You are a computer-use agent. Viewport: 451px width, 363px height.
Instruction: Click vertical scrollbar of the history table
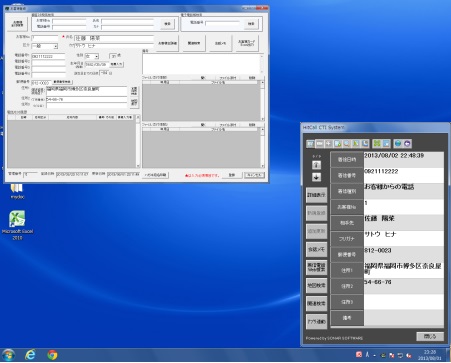pyautogui.click(x=138, y=141)
